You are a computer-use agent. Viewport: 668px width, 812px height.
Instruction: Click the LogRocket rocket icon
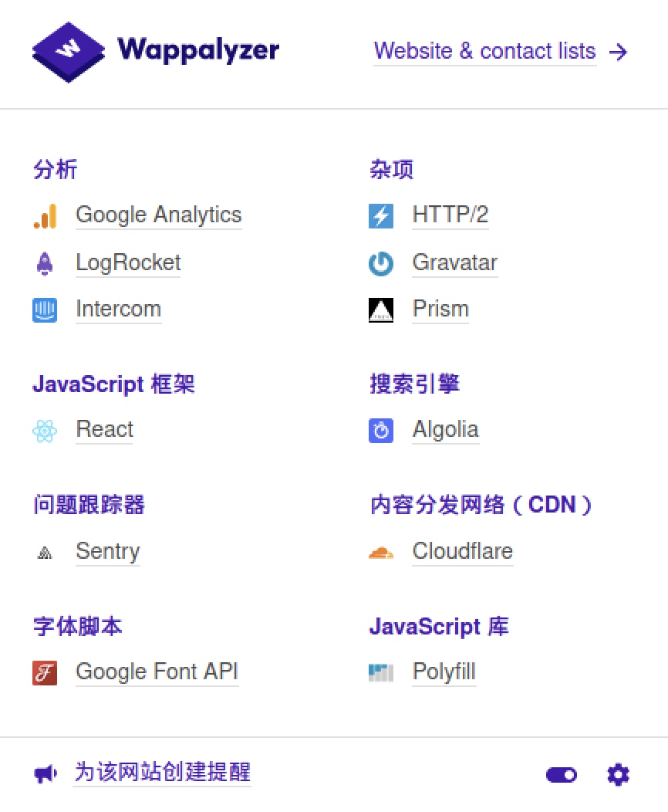[x=45, y=263]
